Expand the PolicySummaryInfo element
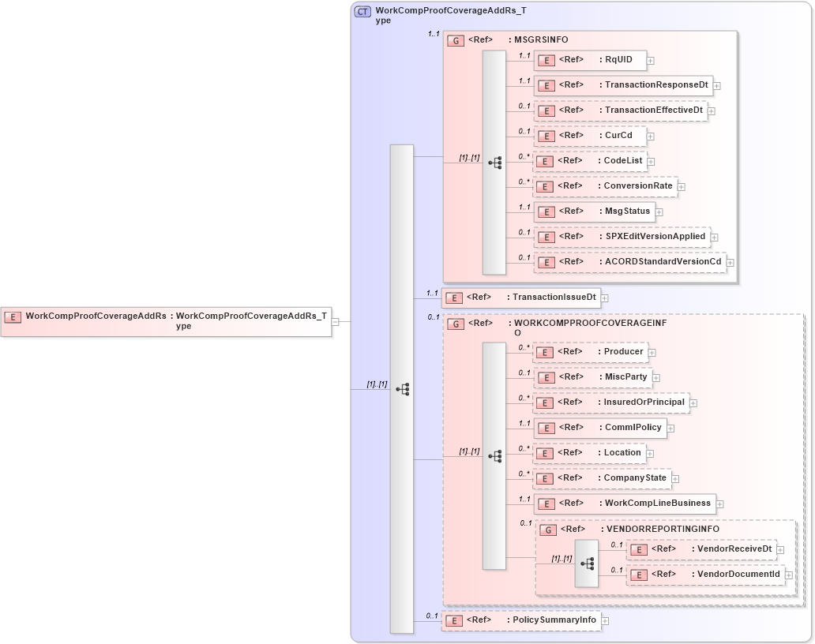This screenshot has width=815, height=644. point(605,620)
